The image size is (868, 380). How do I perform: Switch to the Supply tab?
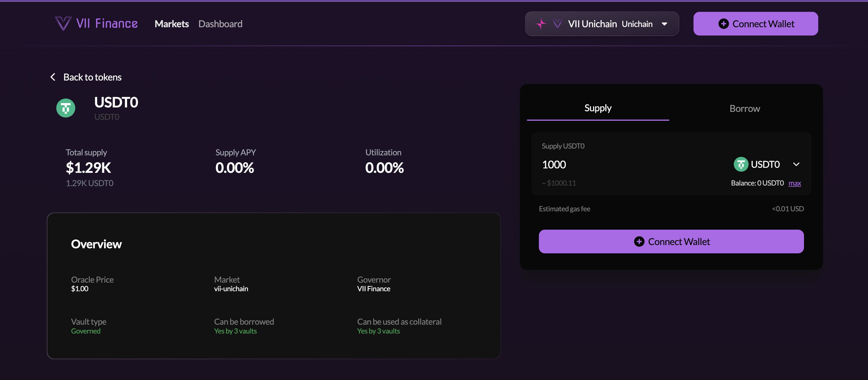pos(598,108)
